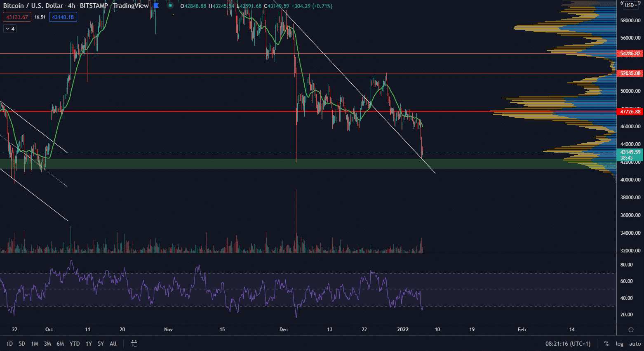644x351 pixels.
Task: Click the Bitcoin / U.S. Dollar symbol title
Action: tap(33, 6)
